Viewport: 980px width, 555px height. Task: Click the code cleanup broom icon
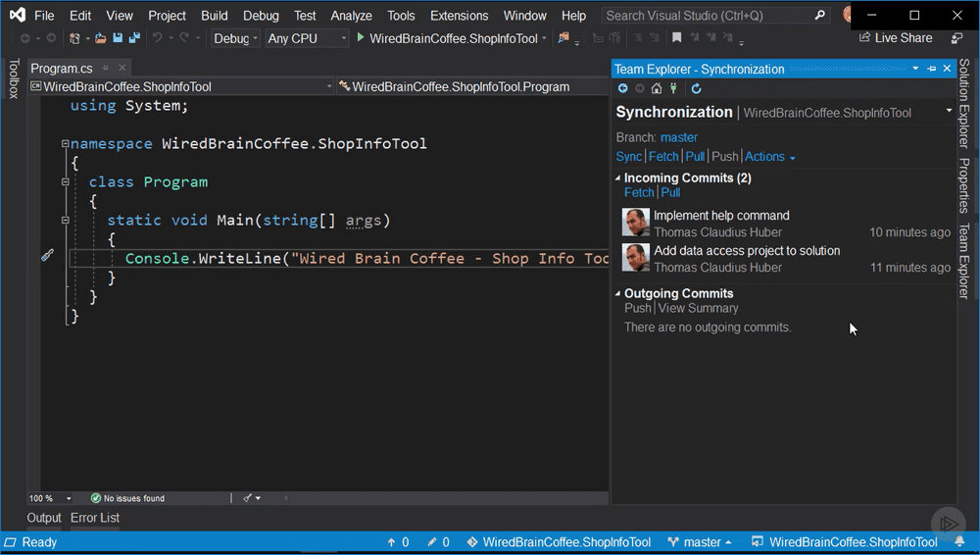click(248, 498)
